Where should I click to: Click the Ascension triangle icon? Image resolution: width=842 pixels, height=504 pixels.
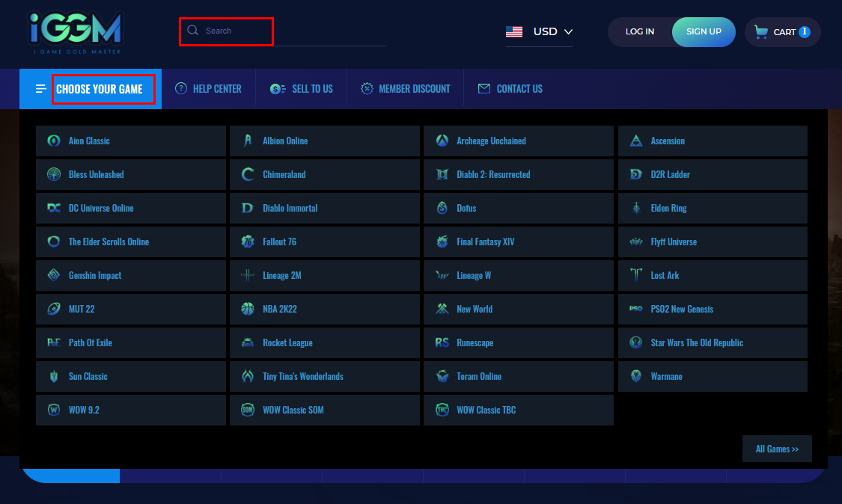[635, 141]
